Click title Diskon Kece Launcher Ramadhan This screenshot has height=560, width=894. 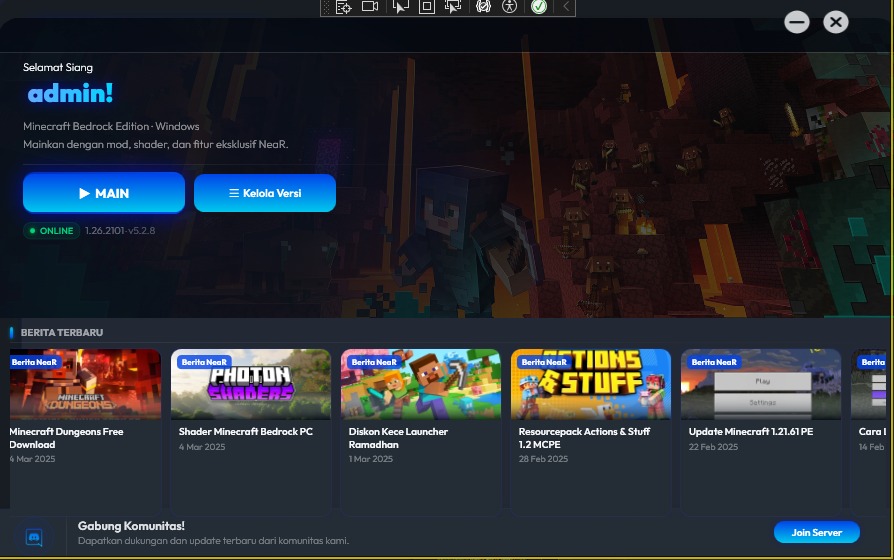[398, 438]
